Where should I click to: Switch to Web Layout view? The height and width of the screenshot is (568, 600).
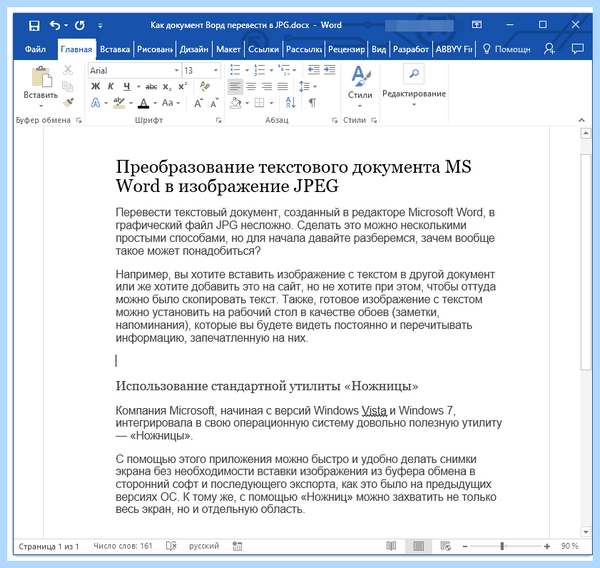coord(445,546)
